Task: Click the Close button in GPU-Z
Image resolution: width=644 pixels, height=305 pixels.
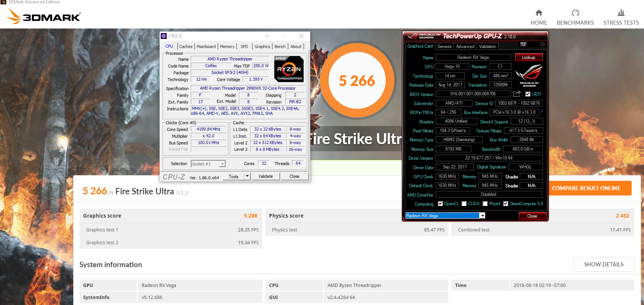Action: point(532,216)
